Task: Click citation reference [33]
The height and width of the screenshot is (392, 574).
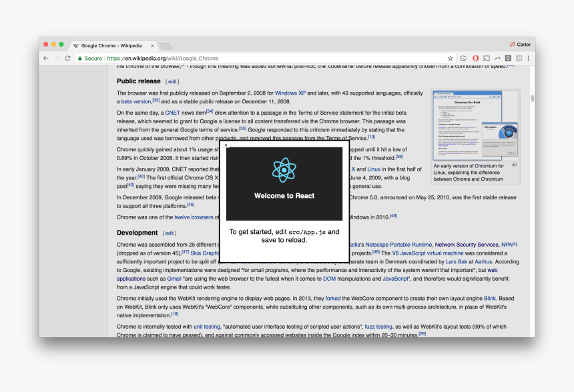Action: tap(156, 100)
